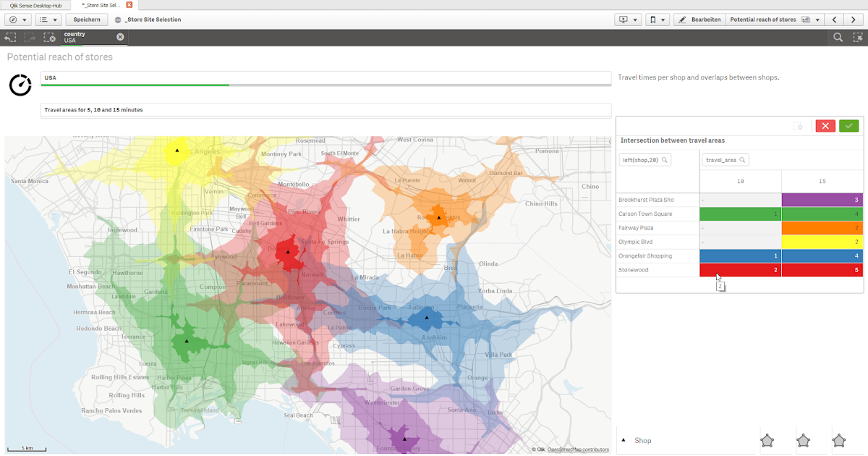Clear all selections icon
This screenshot has height=456, width=868.
point(49,37)
